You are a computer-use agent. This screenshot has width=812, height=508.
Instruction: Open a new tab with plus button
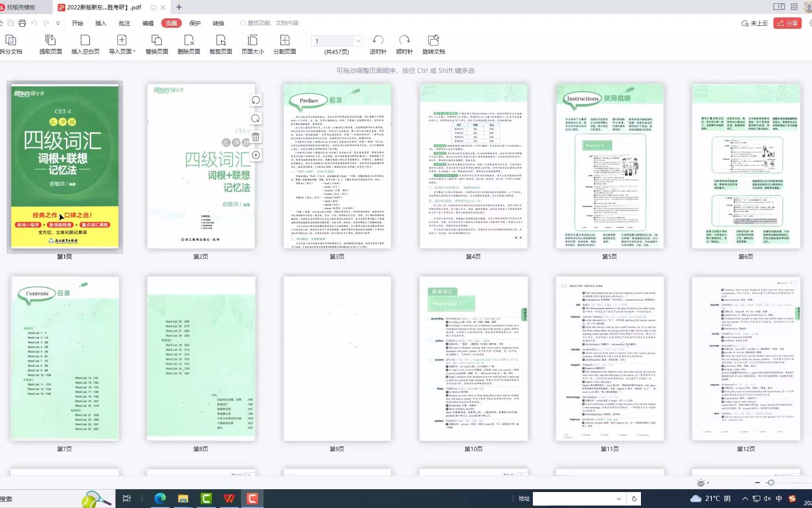click(179, 7)
